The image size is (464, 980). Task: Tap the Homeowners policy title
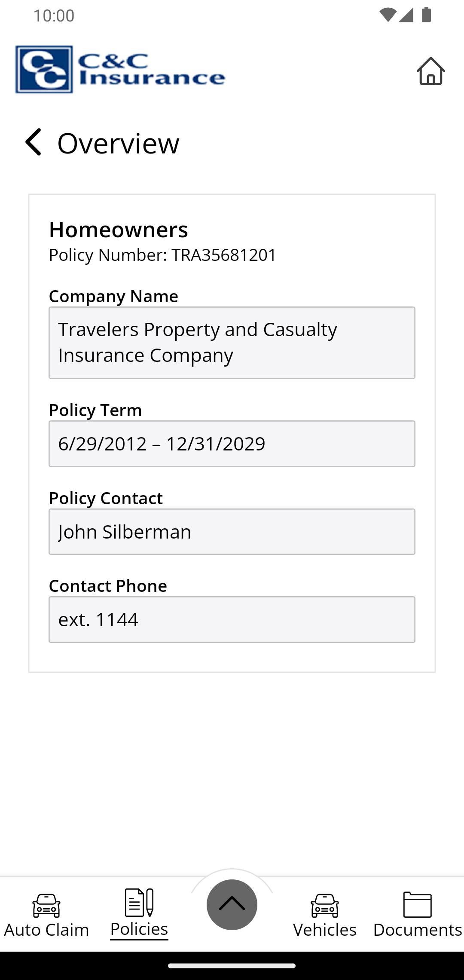coord(119,230)
